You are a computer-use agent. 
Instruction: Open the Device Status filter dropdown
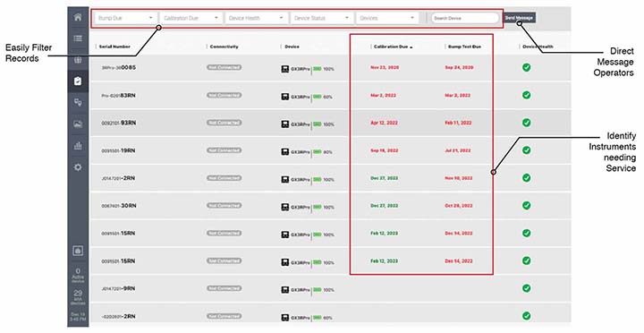322,18
